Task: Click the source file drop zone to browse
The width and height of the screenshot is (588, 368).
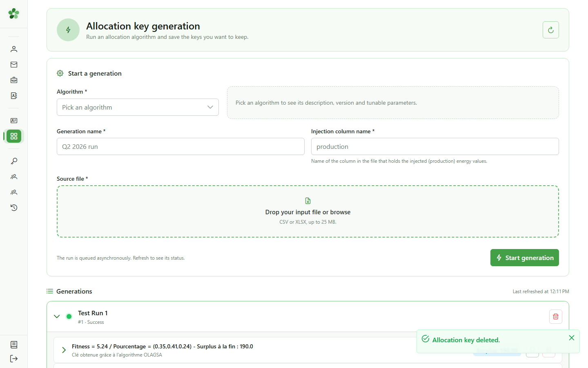Action: [x=308, y=211]
